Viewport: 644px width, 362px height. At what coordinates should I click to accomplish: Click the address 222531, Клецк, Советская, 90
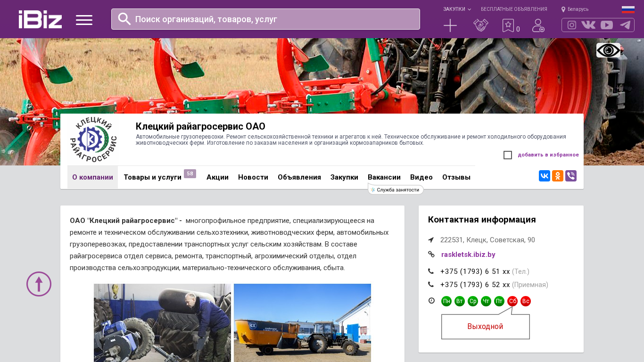click(x=487, y=240)
